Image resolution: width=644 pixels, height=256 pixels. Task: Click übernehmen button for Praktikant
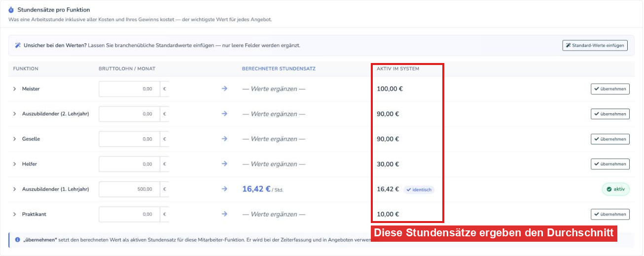point(610,214)
